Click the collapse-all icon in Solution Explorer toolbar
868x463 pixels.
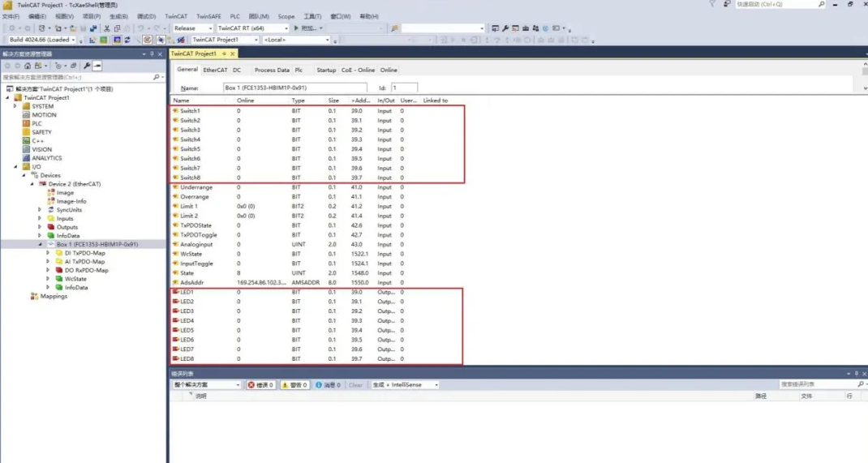coord(73,66)
